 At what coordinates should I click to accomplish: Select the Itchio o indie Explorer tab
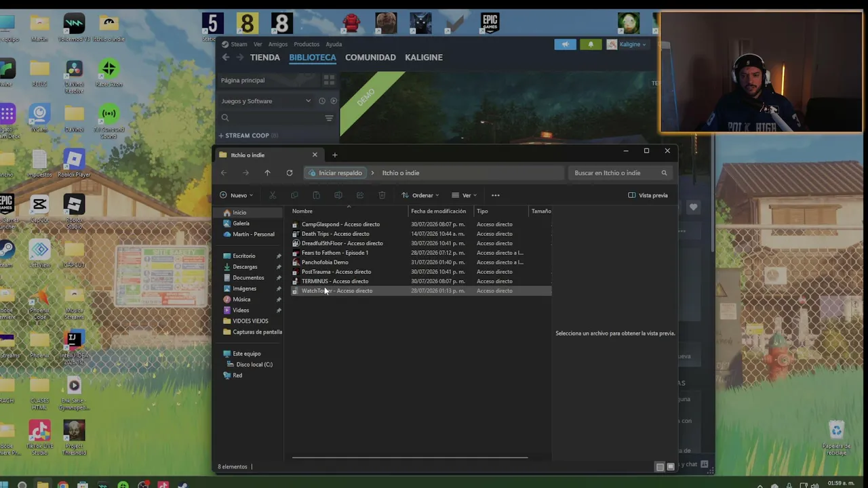click(x=269, y=155)
